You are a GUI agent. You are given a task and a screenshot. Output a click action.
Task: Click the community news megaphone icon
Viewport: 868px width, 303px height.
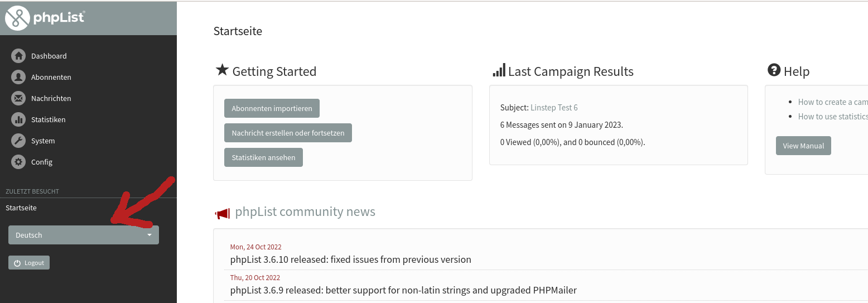click(x=222, y=213)
